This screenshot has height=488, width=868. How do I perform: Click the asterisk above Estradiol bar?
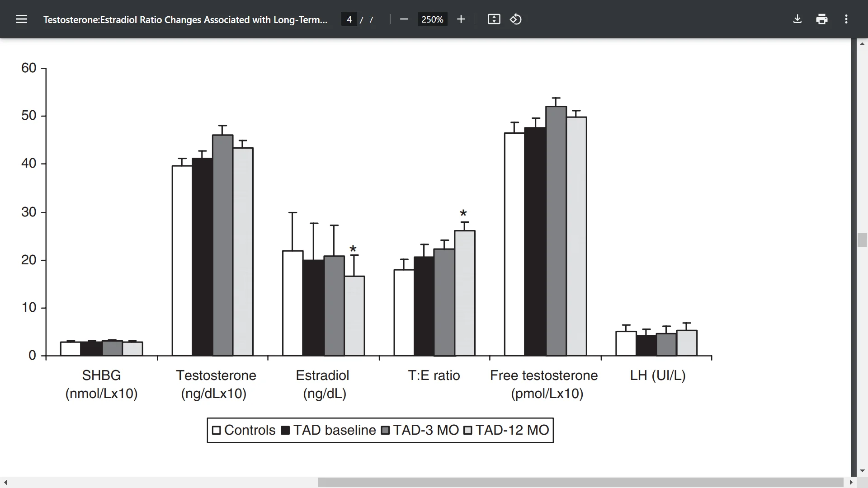[x=353, y=249]
